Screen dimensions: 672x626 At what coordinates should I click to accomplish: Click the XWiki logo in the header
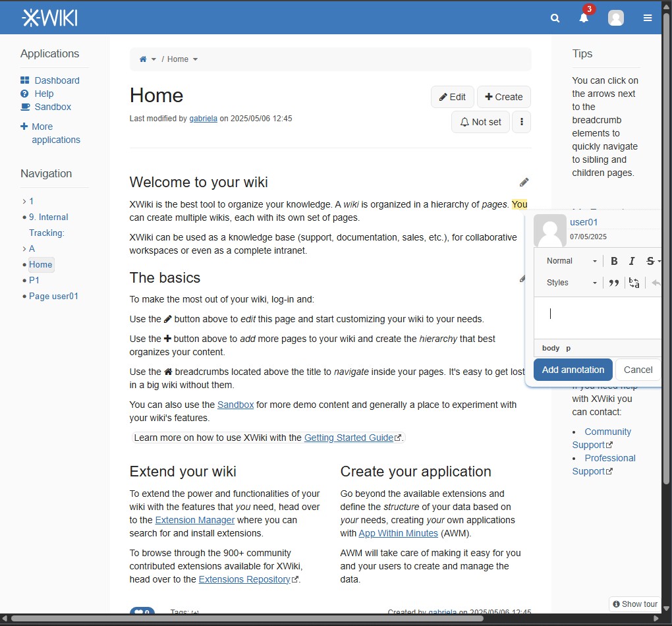click(49, 18)
